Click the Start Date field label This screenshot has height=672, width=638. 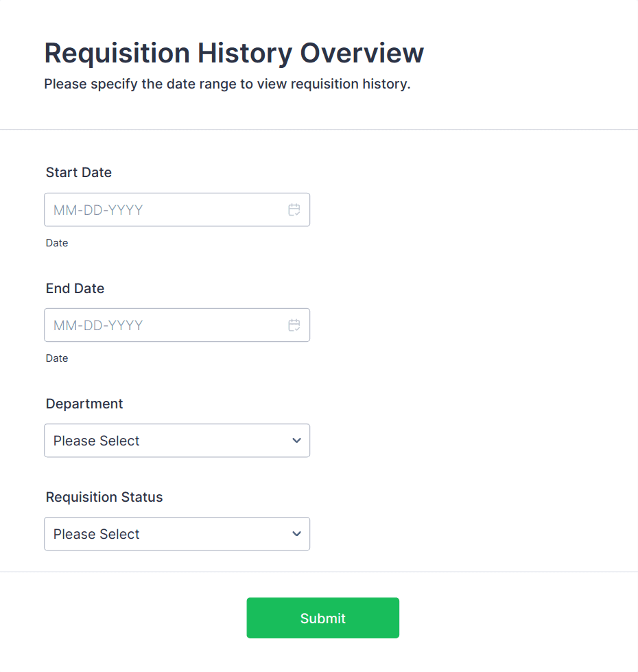coord(79,173)
